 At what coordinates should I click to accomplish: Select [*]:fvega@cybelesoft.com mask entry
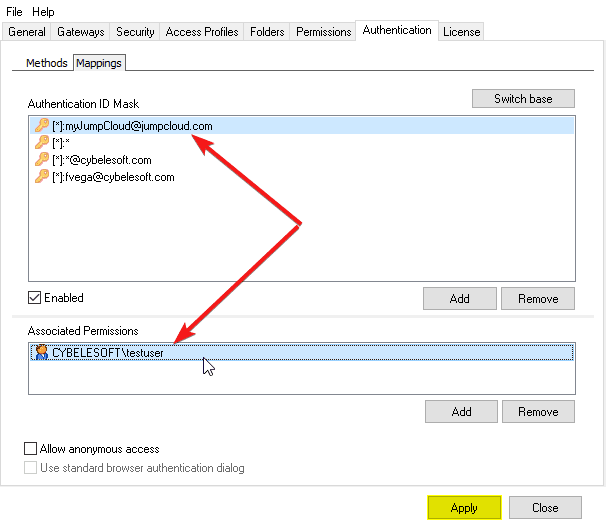click(302, 177)
